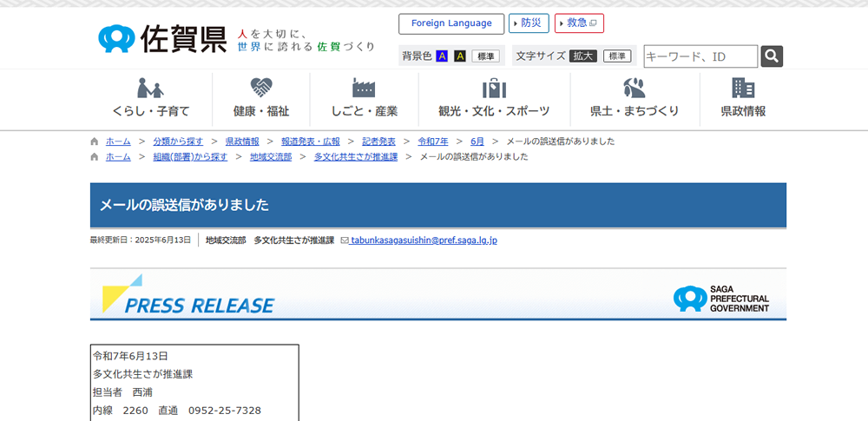Open the Foreign Language page
Screen dimensions: 868x421
pos(451,23)
